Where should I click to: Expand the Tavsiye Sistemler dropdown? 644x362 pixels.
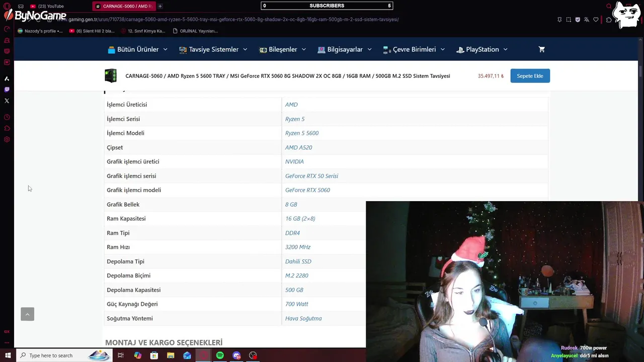point(213,49)
